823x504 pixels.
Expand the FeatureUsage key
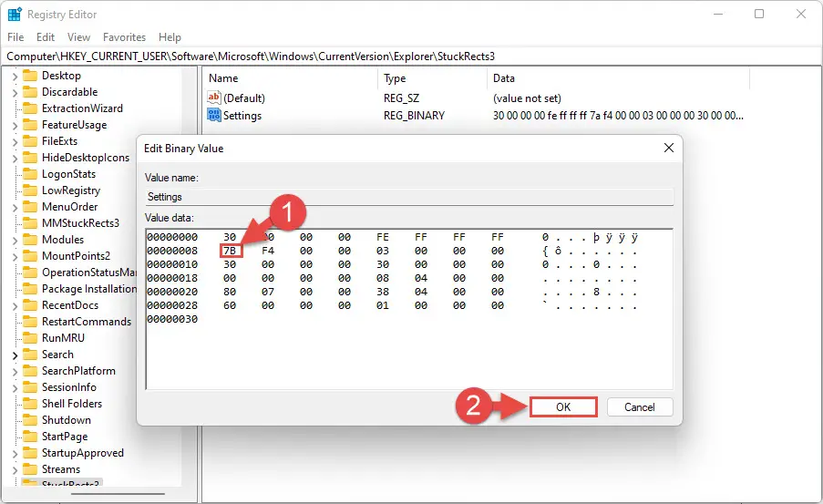tap(15, 126)
